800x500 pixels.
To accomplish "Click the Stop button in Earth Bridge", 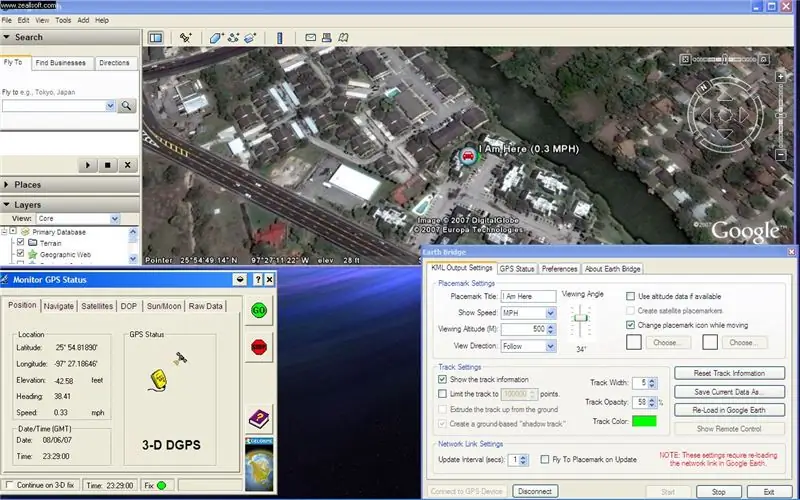I will 718,492.
